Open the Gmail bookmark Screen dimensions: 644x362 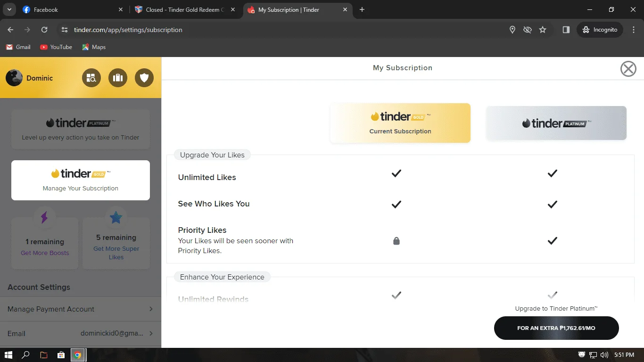(x=18, y=47)
